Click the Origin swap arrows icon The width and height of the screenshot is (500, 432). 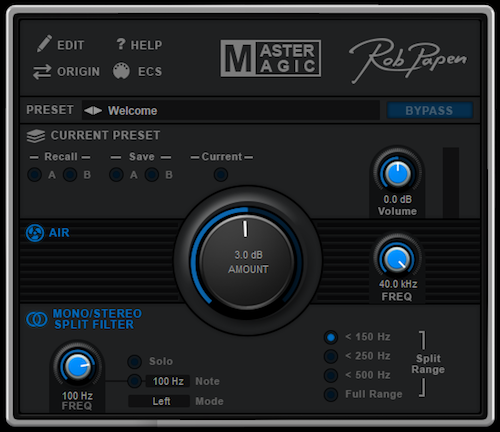tap(42, 71)
